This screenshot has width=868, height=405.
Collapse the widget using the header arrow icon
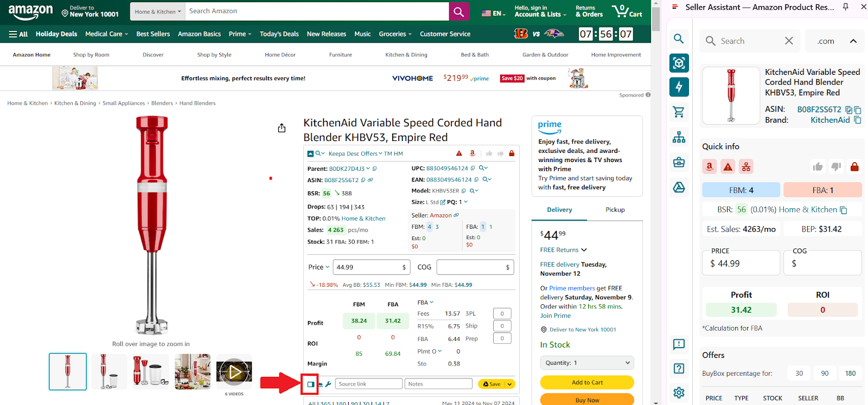(310, 154)
